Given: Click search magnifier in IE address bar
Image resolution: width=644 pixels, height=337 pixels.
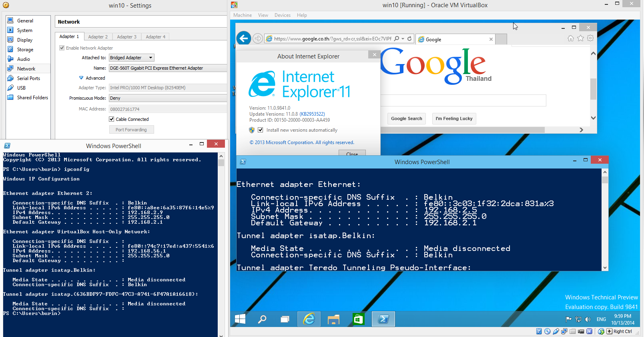Looking at the screenshot, I should (x=396, y=39).
